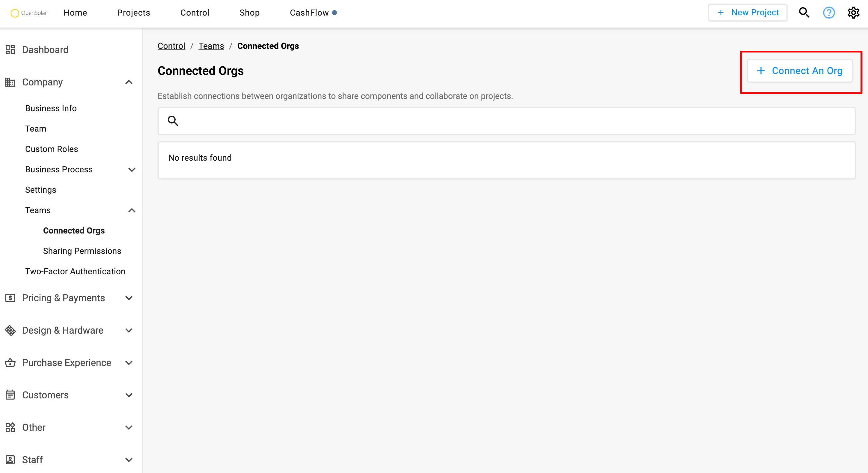This screenshot has width=868, height=473.
Task: Click the Purchase Experience label
Action: (67, 362)
